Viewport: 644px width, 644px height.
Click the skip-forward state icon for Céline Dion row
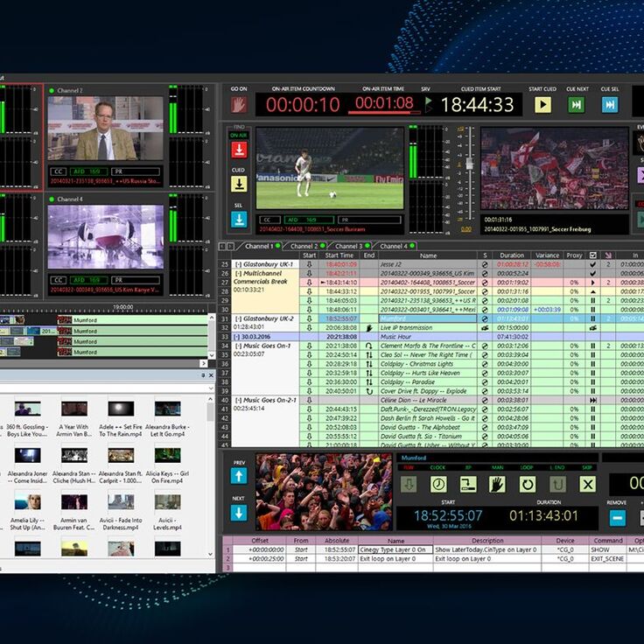pyautogui.click(x=592, y=400)
